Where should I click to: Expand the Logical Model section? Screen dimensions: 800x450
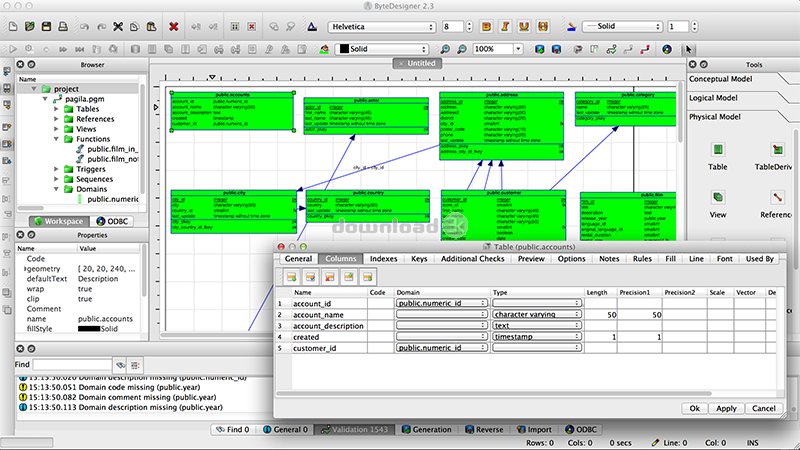click(713, 98)
